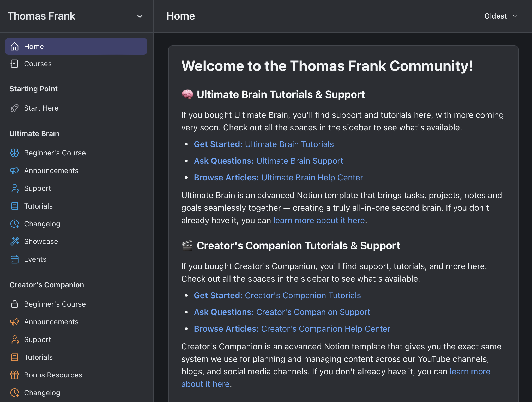Click the Bonus Resources gift icon
The image size is (532, 402).
15,375
